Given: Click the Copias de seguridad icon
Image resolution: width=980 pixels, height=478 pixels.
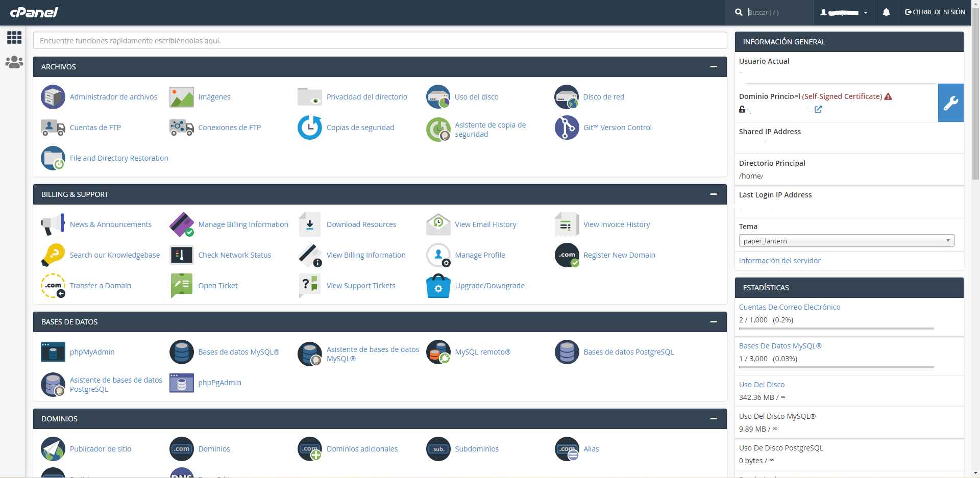Looking at the screenshot, I should 310,128.
